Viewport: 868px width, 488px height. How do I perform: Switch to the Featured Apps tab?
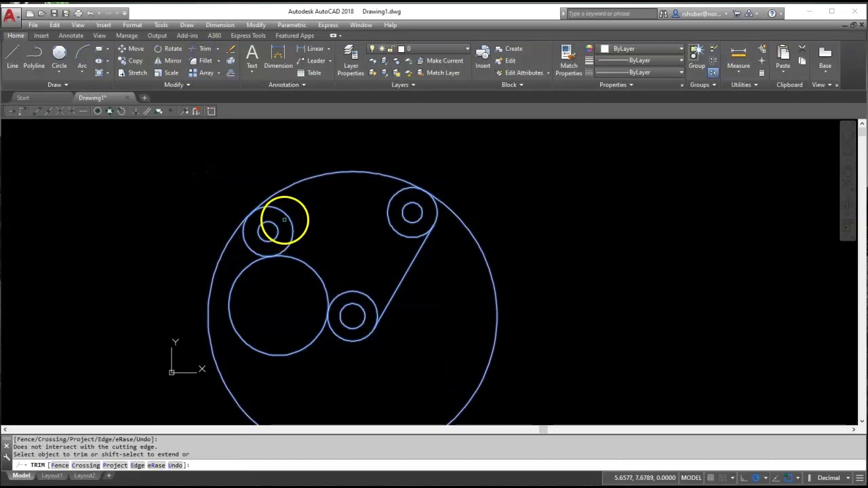pos(294,36)
